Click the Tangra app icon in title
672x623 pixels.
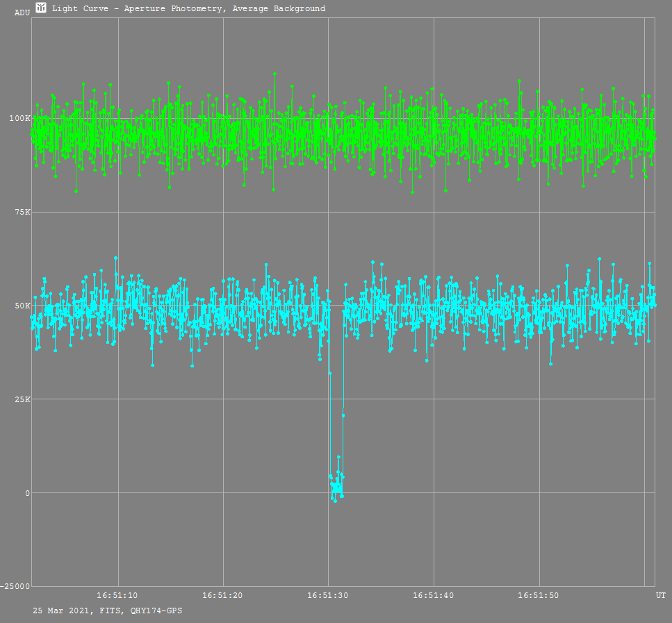[x=41, y=7]
